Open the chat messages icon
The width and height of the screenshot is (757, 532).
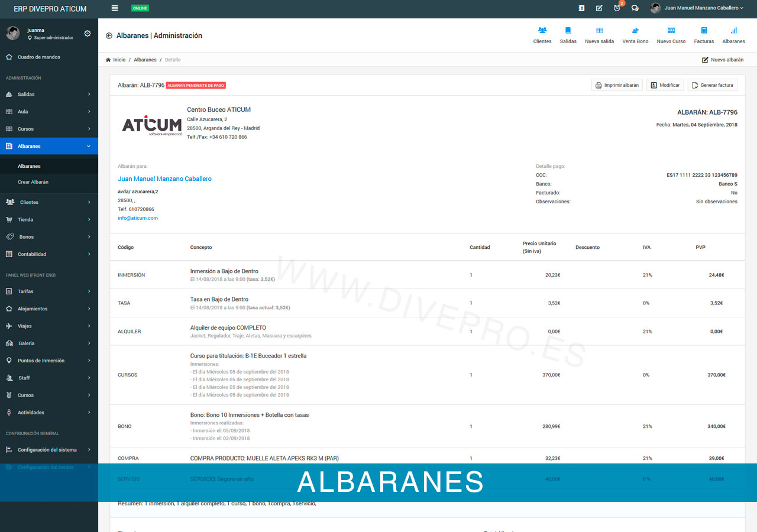635,8
